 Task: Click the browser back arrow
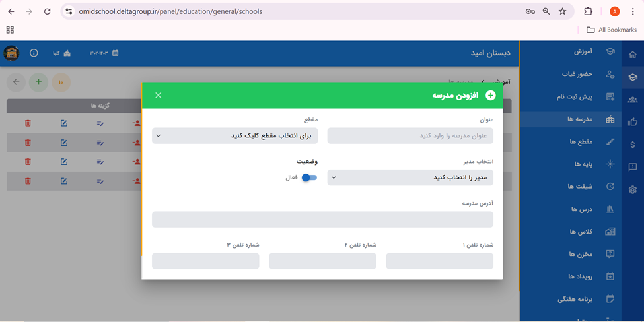[11, 11]
